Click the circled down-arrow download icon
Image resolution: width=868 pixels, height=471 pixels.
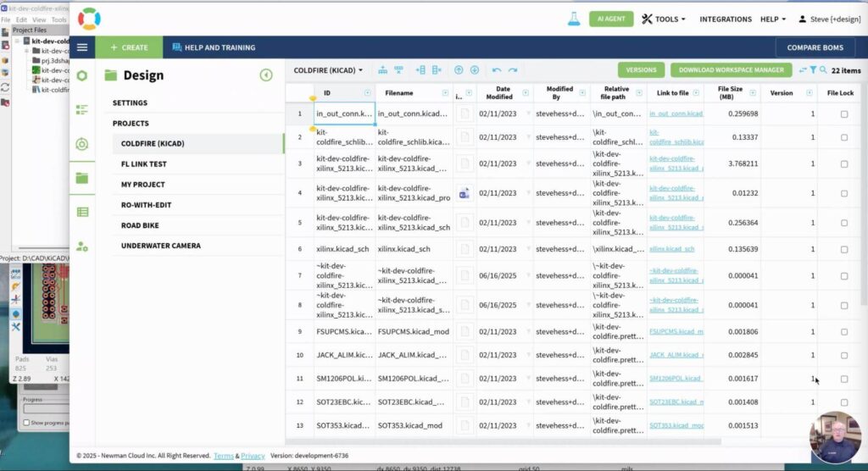tap(475, 70)
